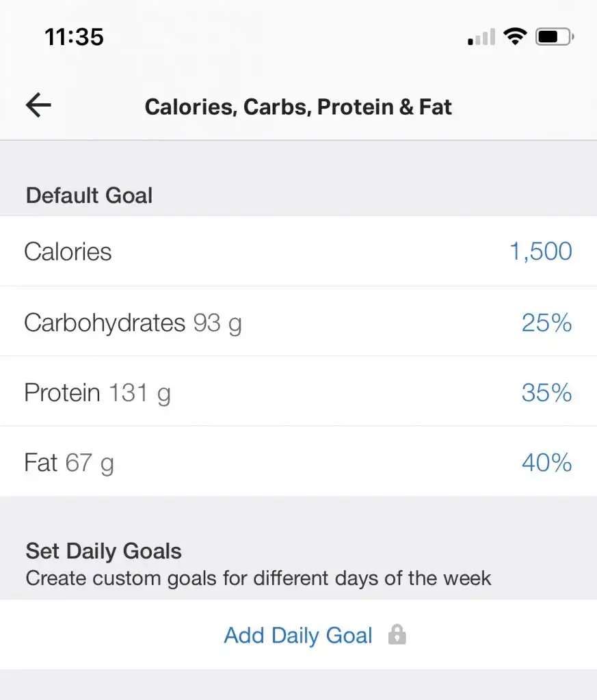Tap the page title Calories, Carbs, Protein & Fat
Screen dimensions: 597x700
tap(298, 107)
